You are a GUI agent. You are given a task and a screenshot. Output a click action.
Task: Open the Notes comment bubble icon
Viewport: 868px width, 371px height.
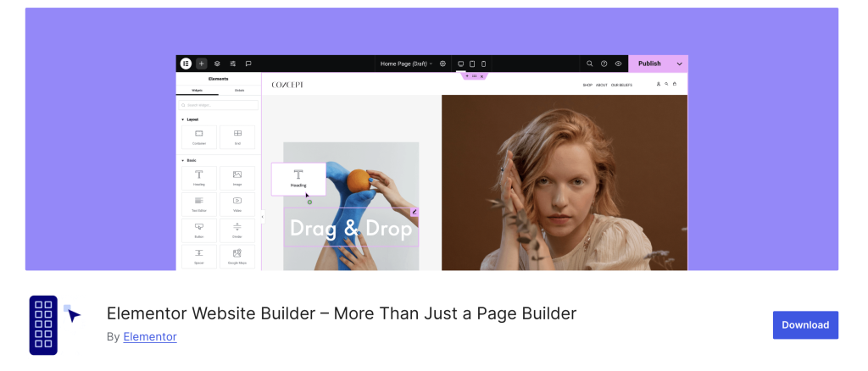click(x=248, y=64)
